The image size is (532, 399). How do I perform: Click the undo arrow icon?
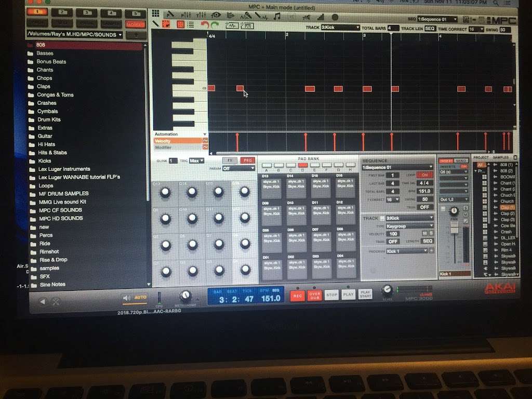[x=205, y=24]
